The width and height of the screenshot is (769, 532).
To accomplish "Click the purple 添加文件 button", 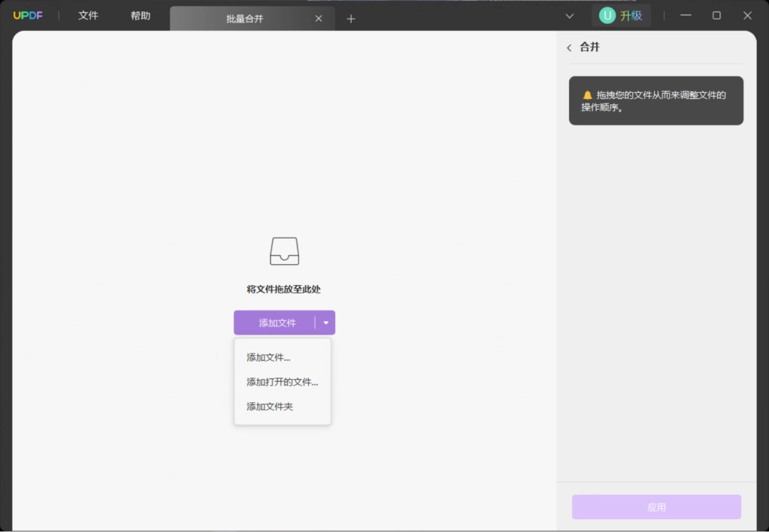I will tap(277, 323).
